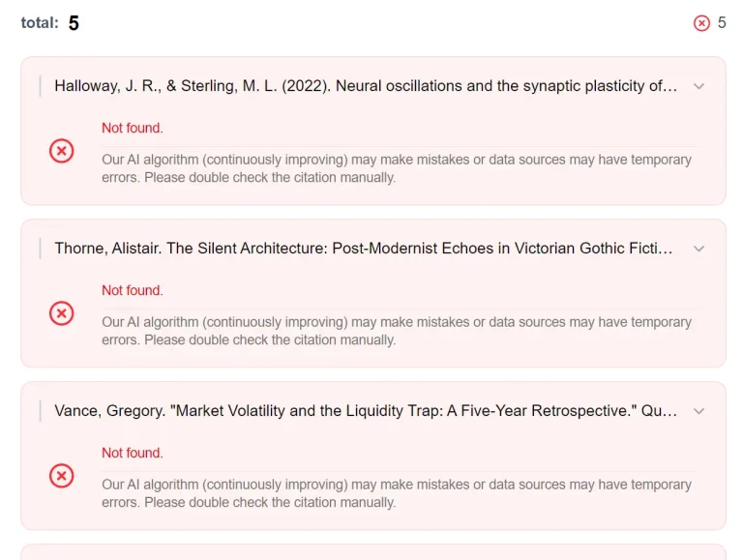Collapse the Vance Market Volatility chevron
The width and height of the screenshot is (743, 560).
[699, 411]
